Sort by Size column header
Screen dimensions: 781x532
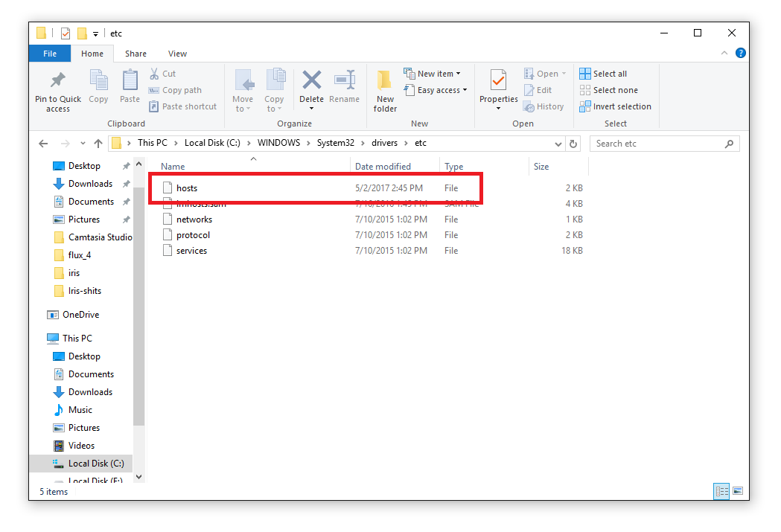(x=541, y=167)
